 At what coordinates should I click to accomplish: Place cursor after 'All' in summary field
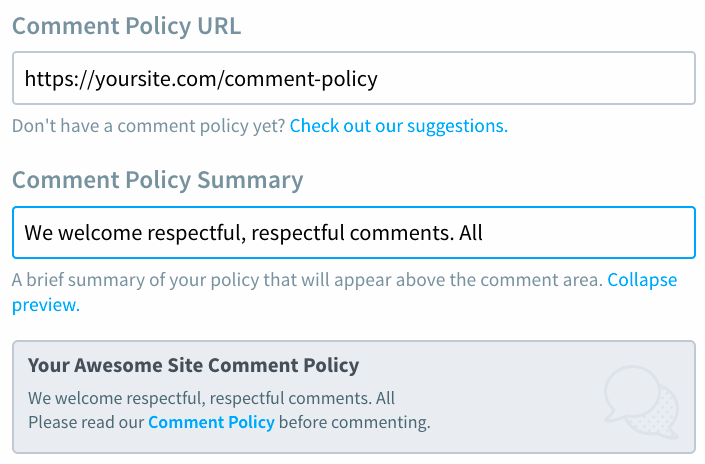click(x=485, y=233)
